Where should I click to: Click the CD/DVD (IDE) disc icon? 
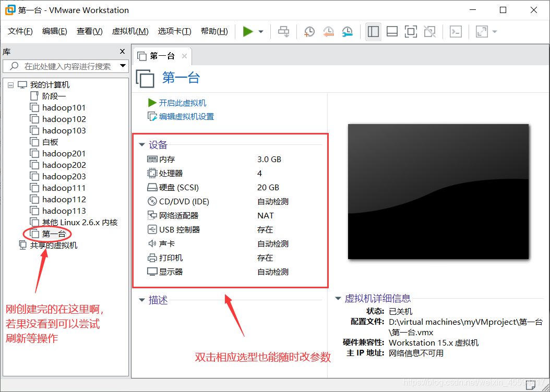click(152, 201)
